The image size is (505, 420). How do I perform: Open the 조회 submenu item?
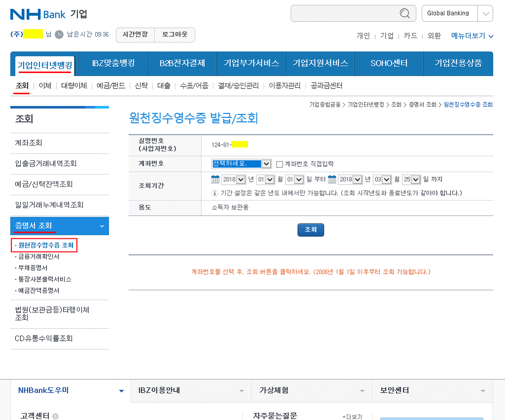click(22, 86)
